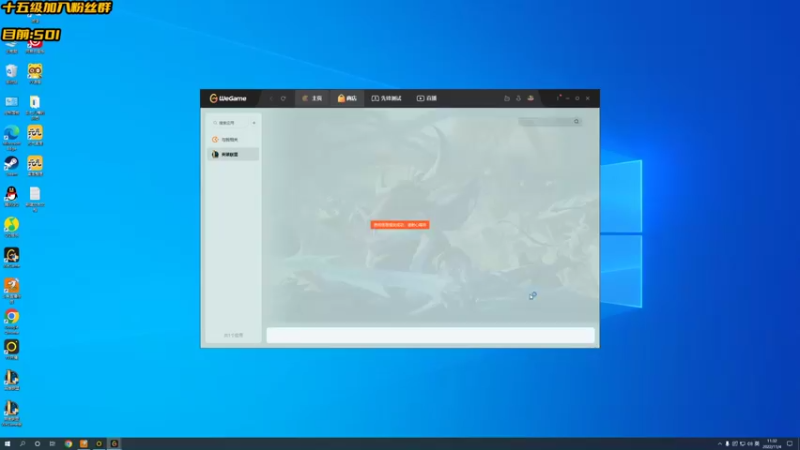The image size is (800, 450).
Task: Open orange bird app desktop shortcut
Action: click(11, 291)
